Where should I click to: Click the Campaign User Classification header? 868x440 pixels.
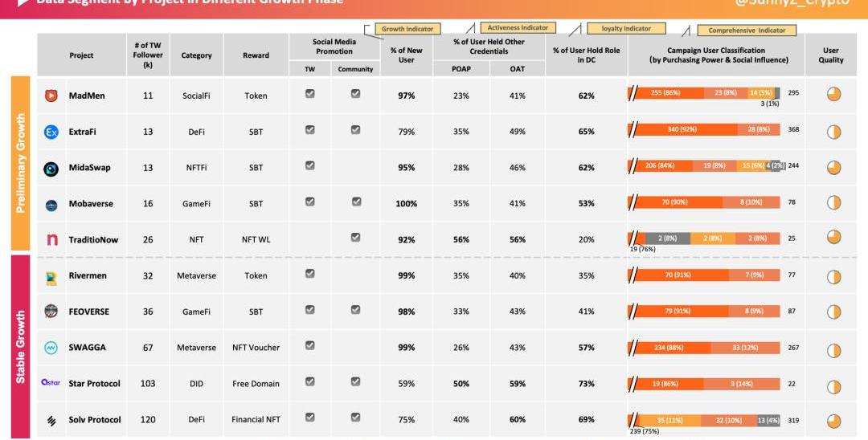pyautogui.click(x=719, y=55)
